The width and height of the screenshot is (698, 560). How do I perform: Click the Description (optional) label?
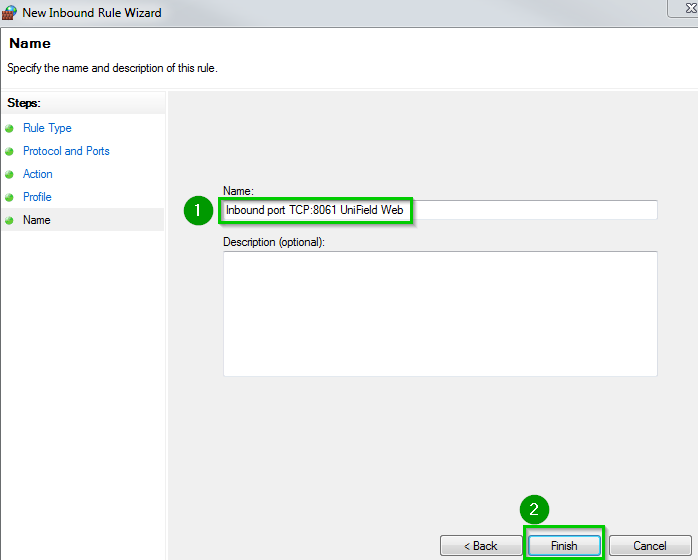click(274, 242)
